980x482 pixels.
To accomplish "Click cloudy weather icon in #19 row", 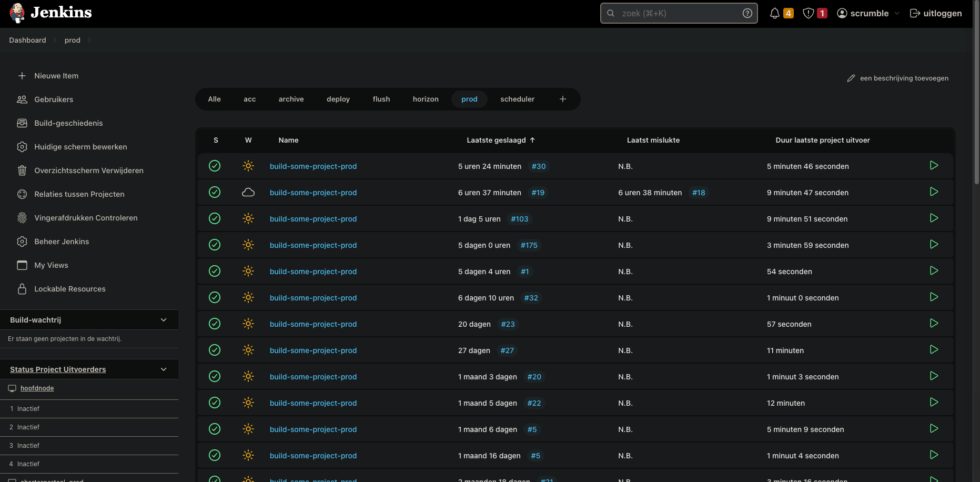I will pos(248,192).
